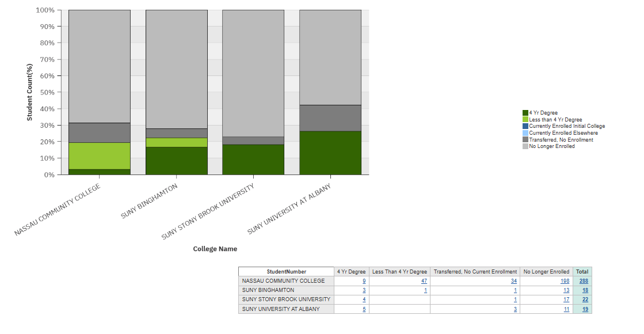Click Binghamton bar's dark green 4 Yr Degree segment
Image resolution: width=644 pixels, height=334 pixels.
click(x=177, y=161)
